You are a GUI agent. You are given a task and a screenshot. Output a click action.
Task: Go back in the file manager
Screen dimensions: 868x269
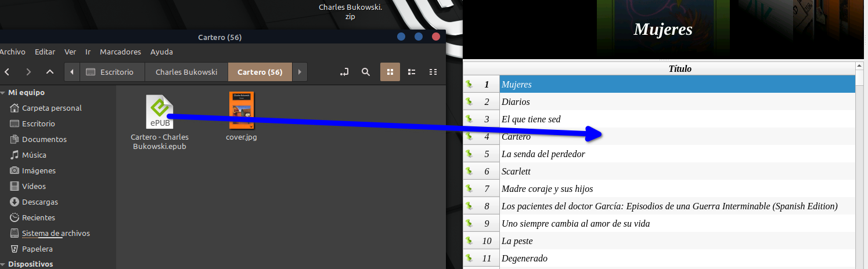pyautogui.click(x=7, y=72)
